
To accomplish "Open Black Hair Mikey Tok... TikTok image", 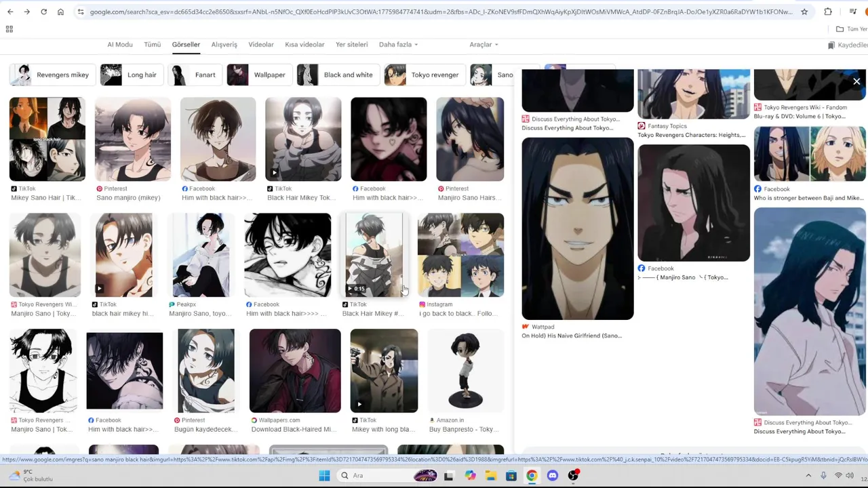I will point(303,139).
